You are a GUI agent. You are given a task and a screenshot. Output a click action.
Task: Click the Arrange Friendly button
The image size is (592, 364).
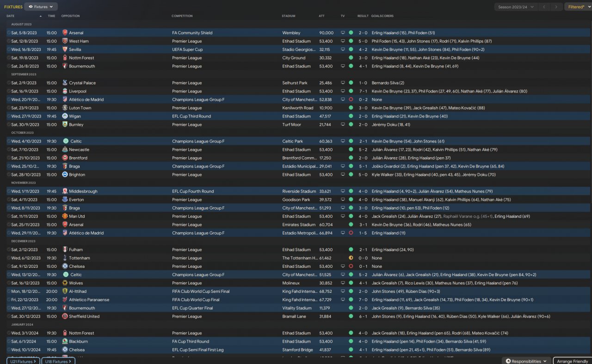pyautogui.click(x=572, y=361)
